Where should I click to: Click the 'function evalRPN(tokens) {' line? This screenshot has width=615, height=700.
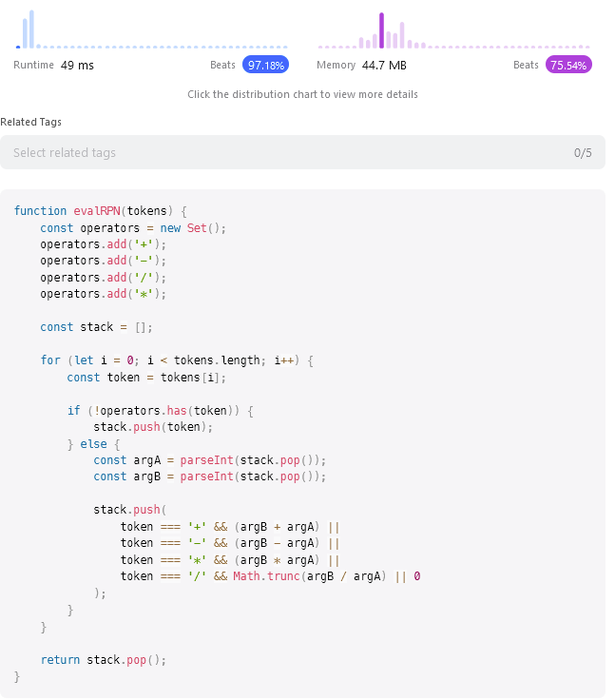coord(101,211)
